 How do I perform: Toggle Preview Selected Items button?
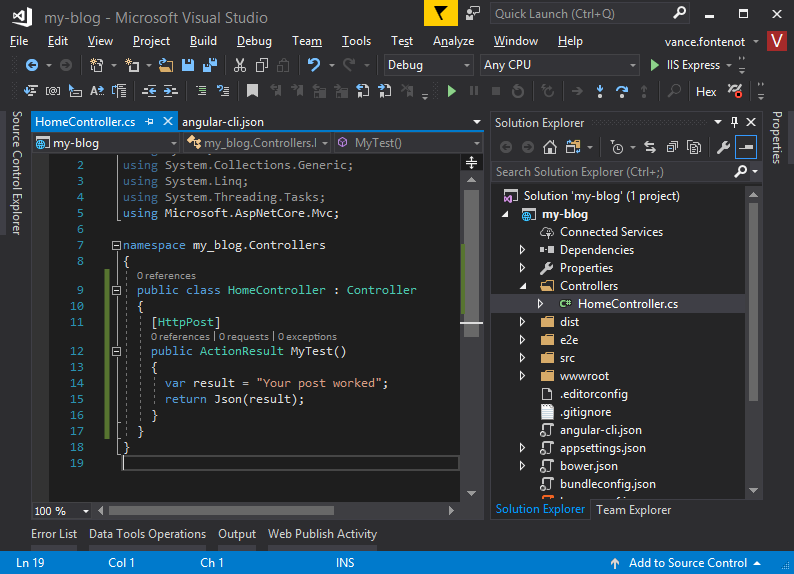pyautogui.click(x=745, y=147)
